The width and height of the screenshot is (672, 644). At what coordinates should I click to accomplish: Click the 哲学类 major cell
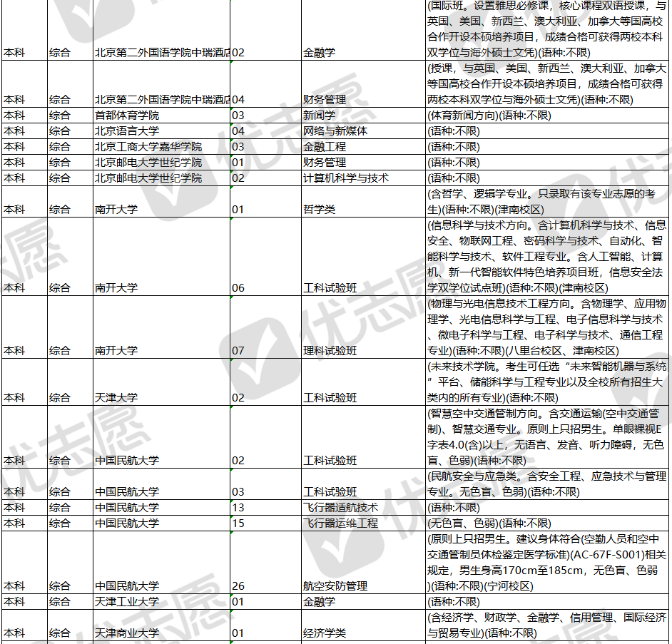[x=319, y=210]
